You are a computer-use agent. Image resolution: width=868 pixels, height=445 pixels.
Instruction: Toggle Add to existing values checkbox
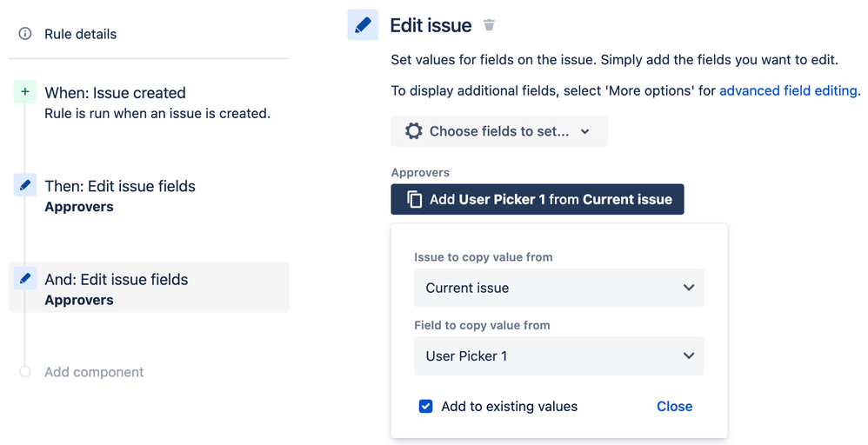[425, 406]
